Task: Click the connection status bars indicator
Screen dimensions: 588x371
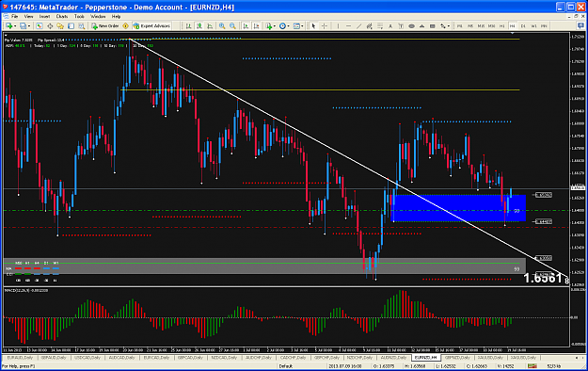Action: coord(532,365)
